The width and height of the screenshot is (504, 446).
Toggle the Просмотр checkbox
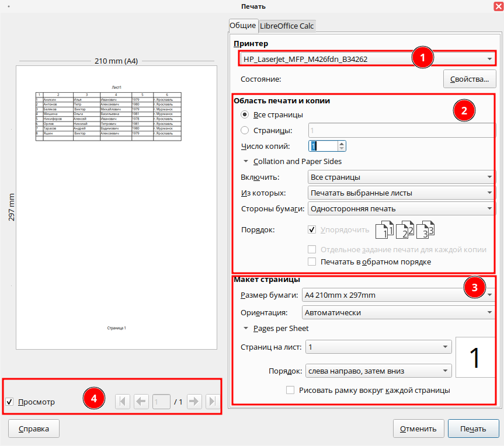point(9,402)
